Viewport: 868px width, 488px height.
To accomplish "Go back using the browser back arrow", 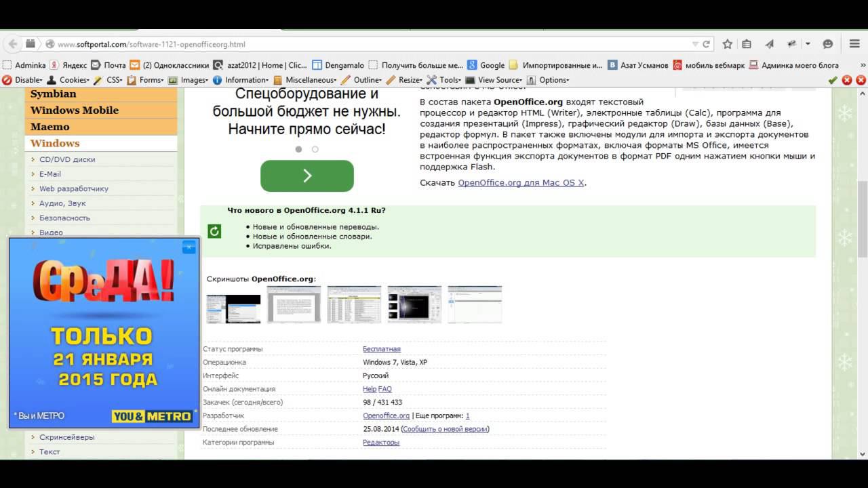I will coord(12,43).
